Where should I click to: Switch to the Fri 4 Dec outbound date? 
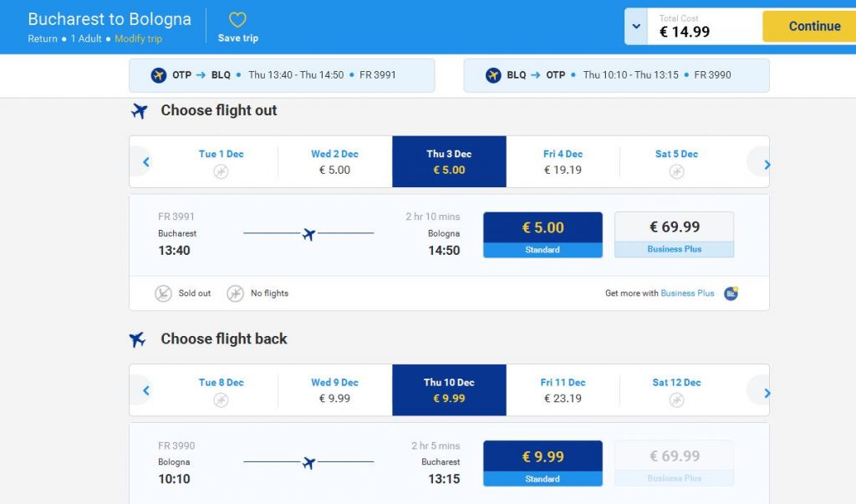click(x=563, y=161)
